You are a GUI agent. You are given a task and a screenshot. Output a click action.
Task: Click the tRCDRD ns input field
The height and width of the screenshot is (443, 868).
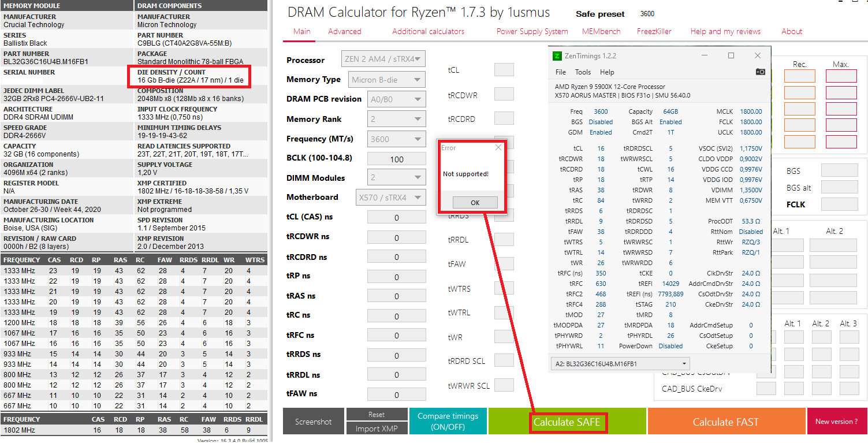coord(397,258)
